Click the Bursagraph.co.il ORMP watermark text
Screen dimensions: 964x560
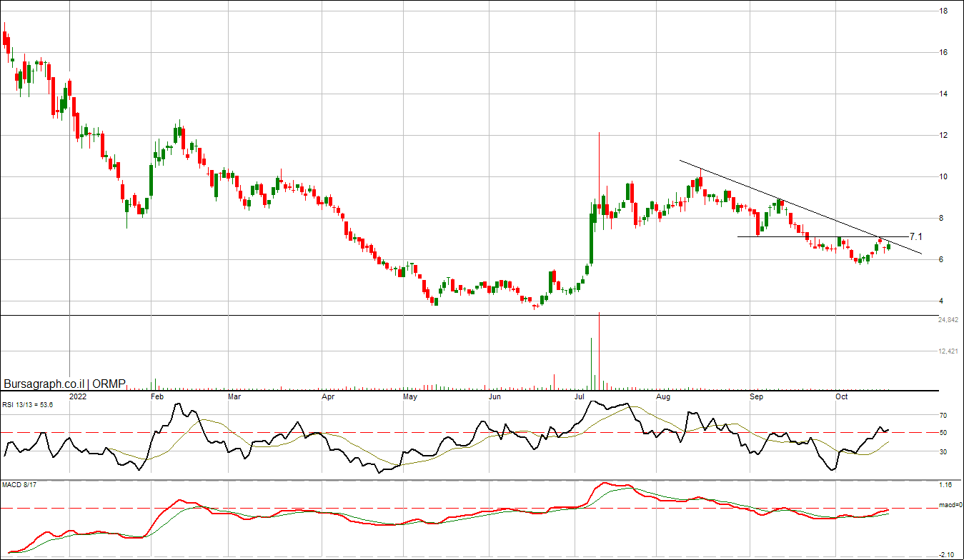64,384
